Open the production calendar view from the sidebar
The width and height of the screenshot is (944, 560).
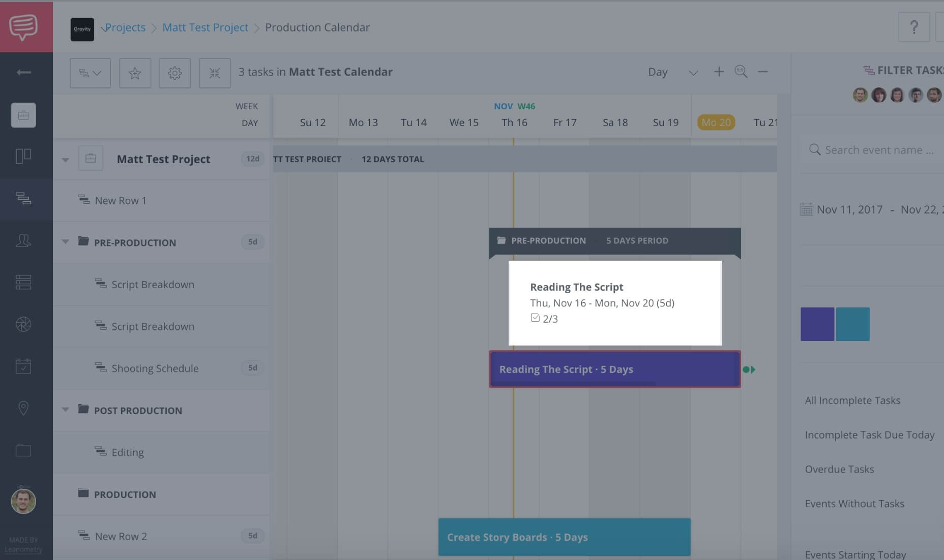[x=23, y=199]
